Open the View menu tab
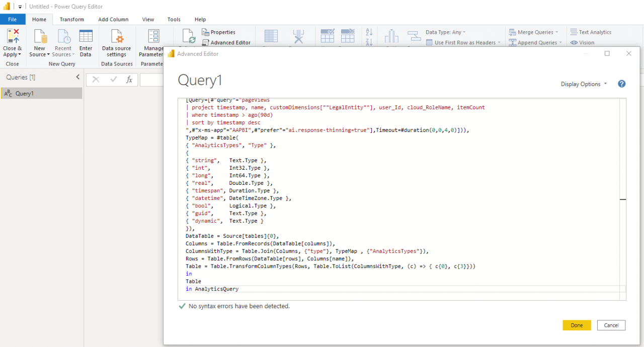 (147, 19)
